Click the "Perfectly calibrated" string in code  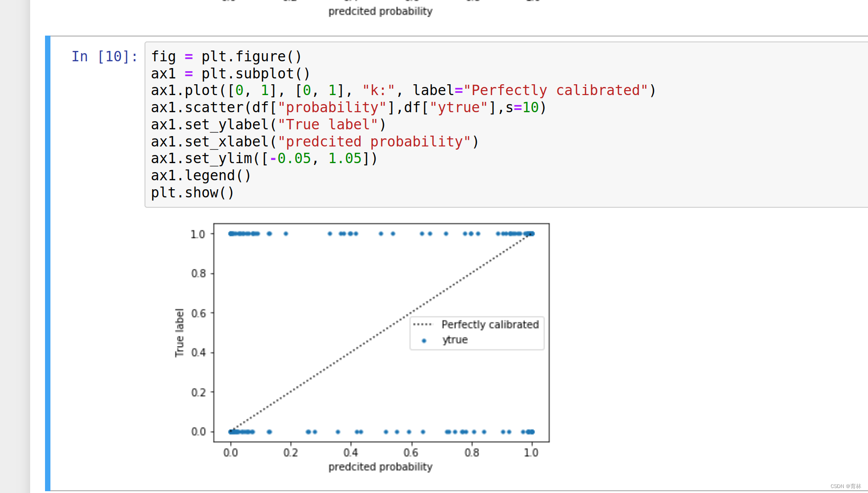pos(556,91)
